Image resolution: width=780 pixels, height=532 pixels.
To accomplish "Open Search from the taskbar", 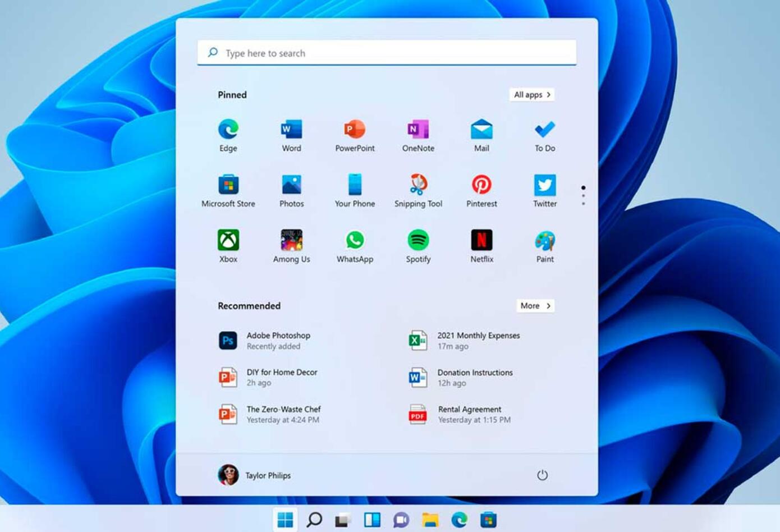I will pyautogui.click(x=314, y=520).
